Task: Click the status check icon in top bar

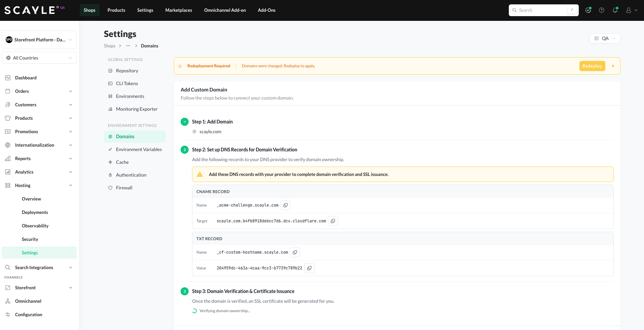Action: [x=588, y=10]
